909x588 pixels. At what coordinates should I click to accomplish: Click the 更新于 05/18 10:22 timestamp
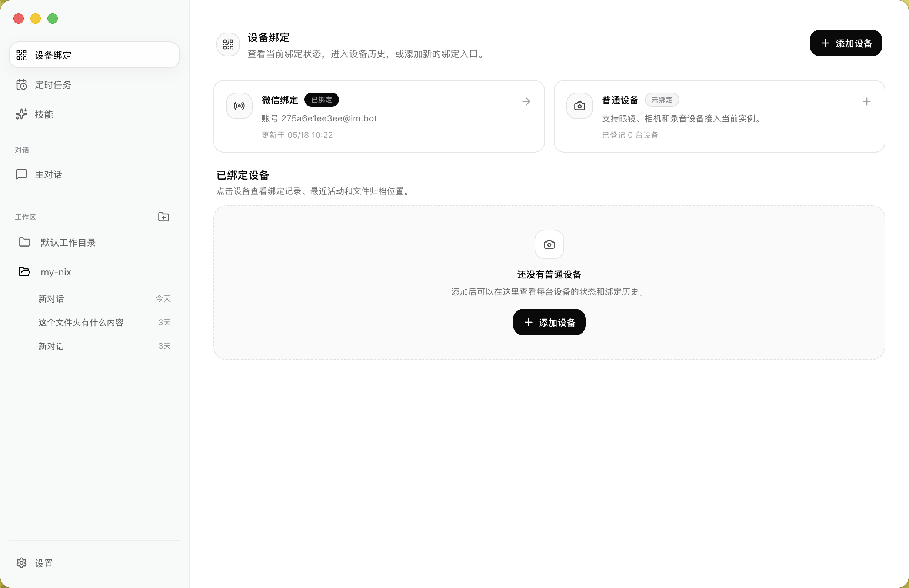[x=297, y=135]
